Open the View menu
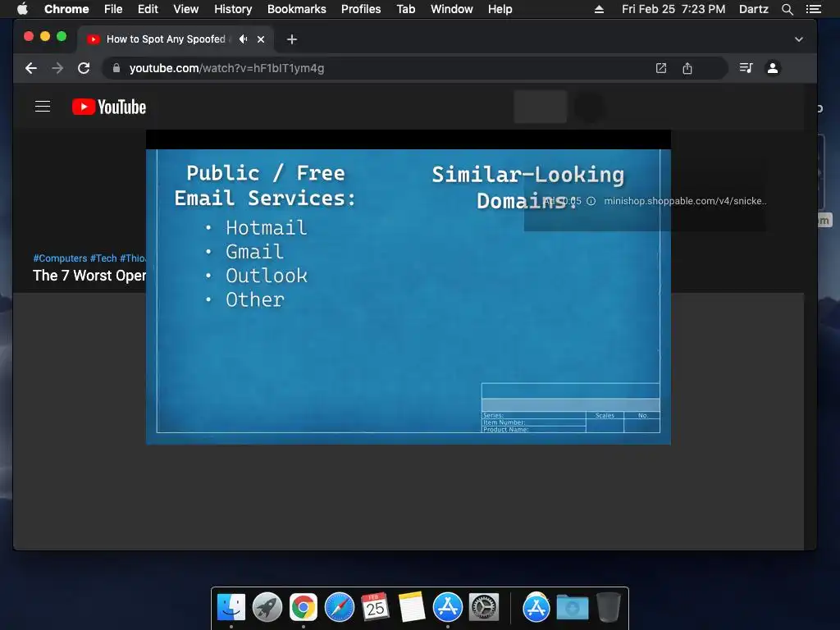Screen dimensions: 840x630 click(x=186, y=9)
